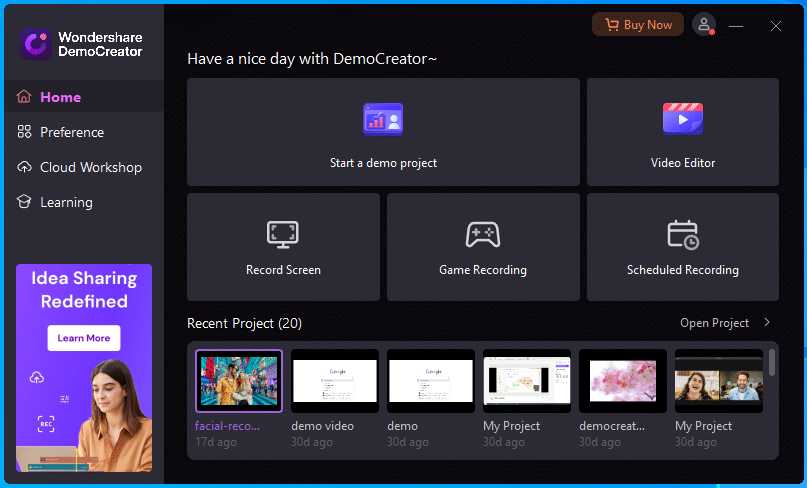
Task: Click the recent projects vertical scrollbar
Action: [x=772, y=362]
